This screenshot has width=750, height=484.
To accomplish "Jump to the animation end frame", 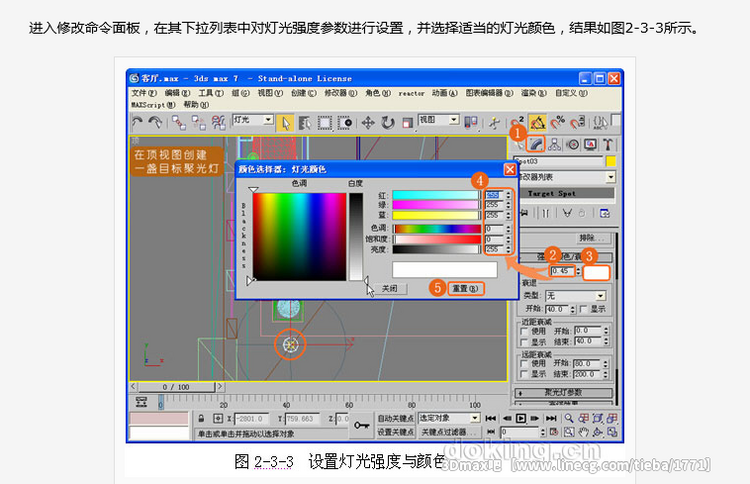I will point(551,418).
